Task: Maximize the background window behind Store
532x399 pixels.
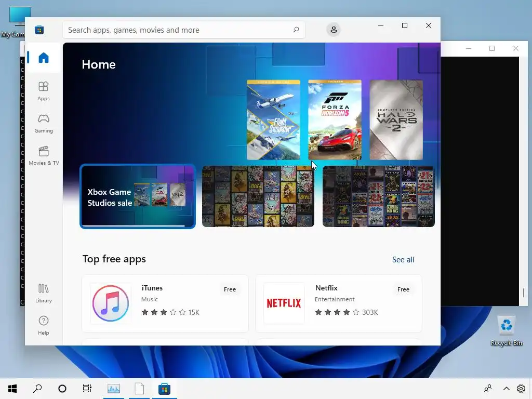Action: point(492,48)
